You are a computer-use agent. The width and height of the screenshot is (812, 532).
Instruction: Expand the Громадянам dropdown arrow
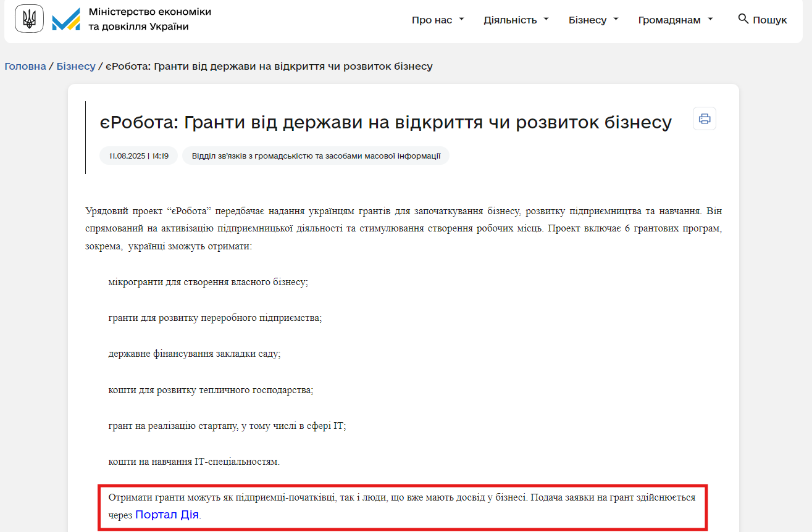coord(710,19)
